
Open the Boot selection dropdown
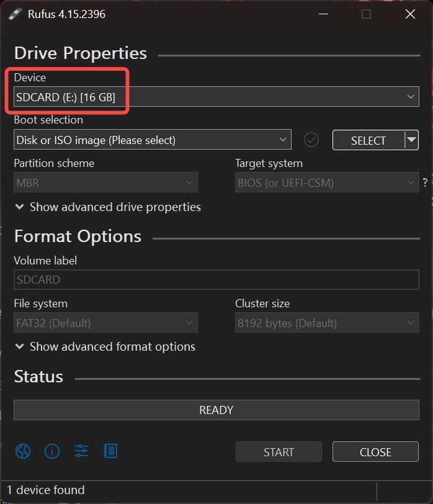[153, 140]
